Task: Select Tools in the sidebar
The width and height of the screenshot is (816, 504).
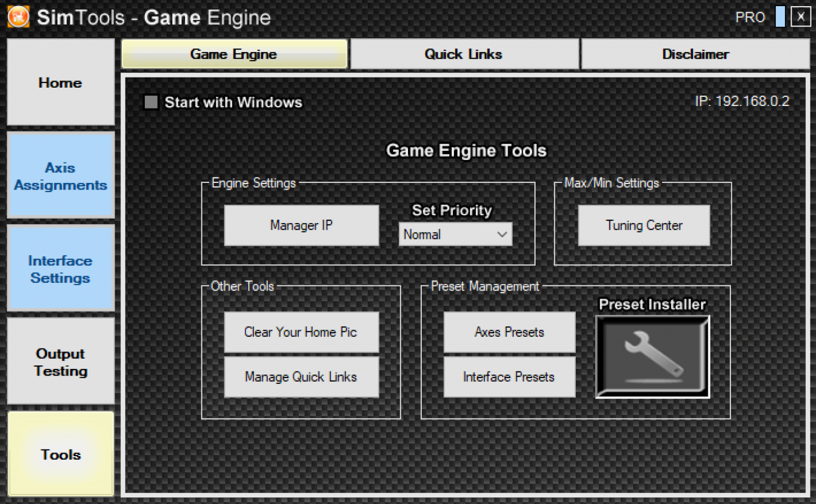Action: (61, 454)
